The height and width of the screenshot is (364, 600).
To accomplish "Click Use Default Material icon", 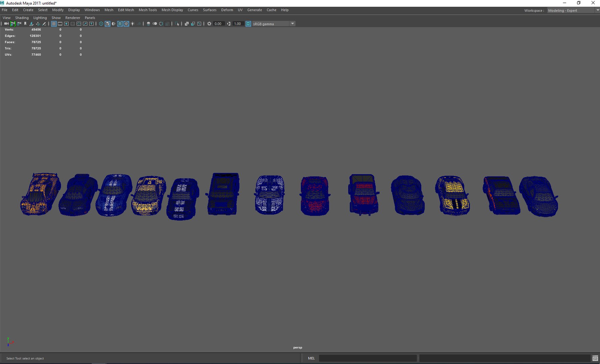I will pyautogui.click(x=114, y=24).
